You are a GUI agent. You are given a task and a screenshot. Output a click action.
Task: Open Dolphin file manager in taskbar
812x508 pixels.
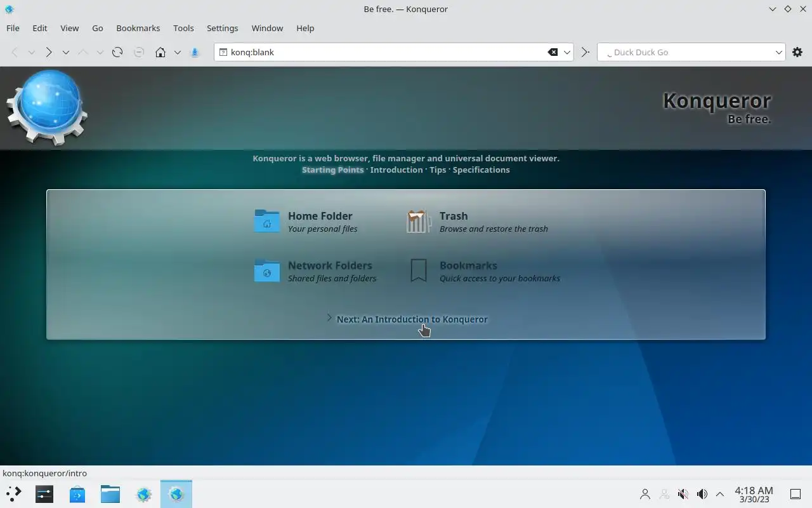click(110, 493)
